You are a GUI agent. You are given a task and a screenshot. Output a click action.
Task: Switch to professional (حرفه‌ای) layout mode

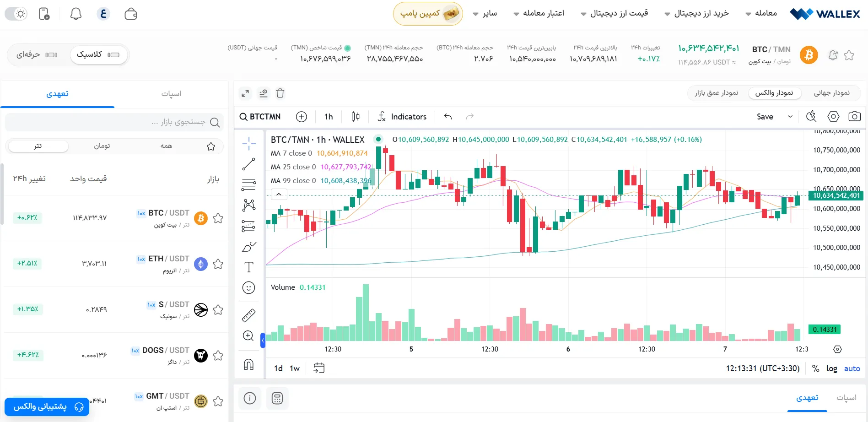(x=37, y=55)
